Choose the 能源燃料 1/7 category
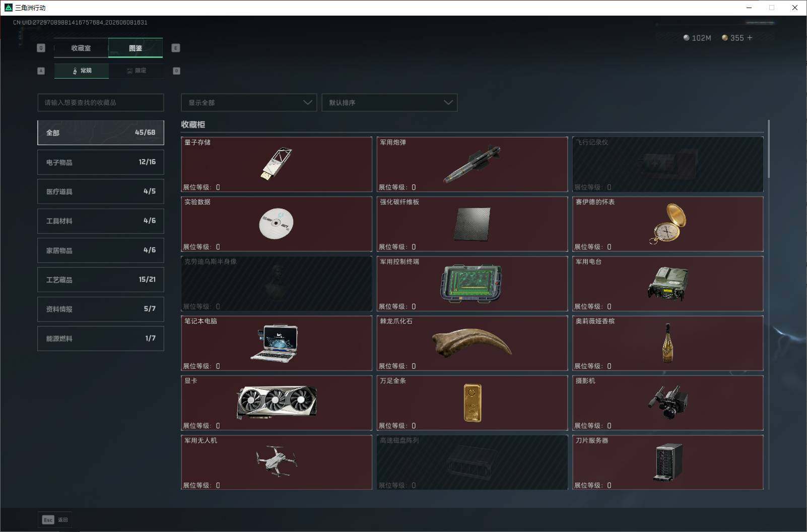 coord(101,338)
